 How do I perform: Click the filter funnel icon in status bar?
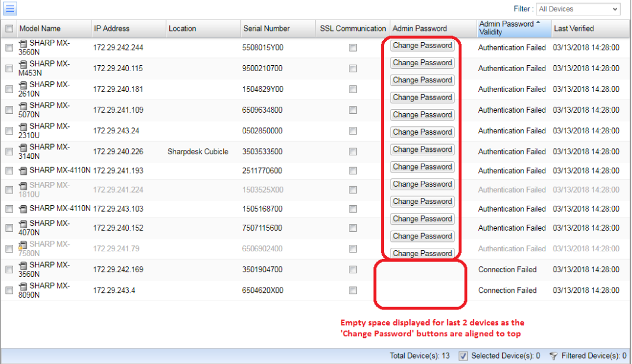[553, 356]
